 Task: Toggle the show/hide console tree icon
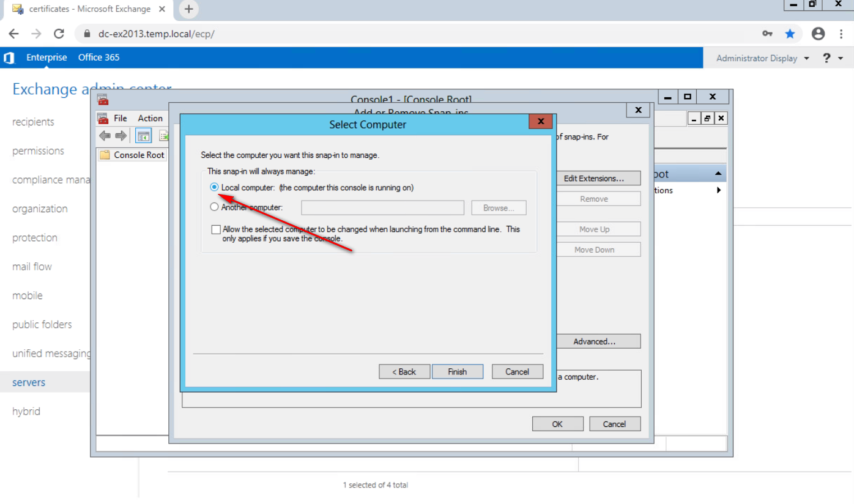tap(143, 136)
